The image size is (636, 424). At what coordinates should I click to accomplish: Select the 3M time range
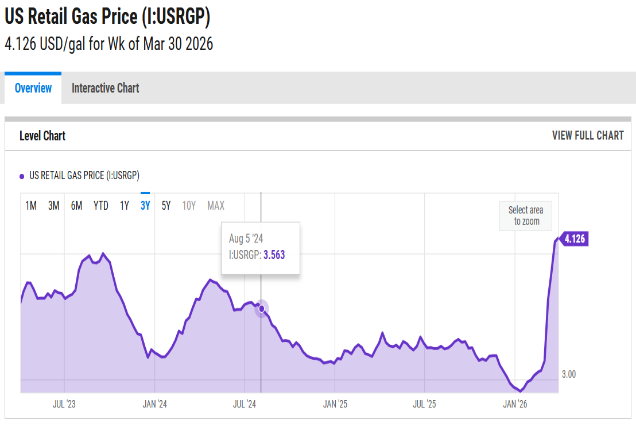(x=54, y=206)
